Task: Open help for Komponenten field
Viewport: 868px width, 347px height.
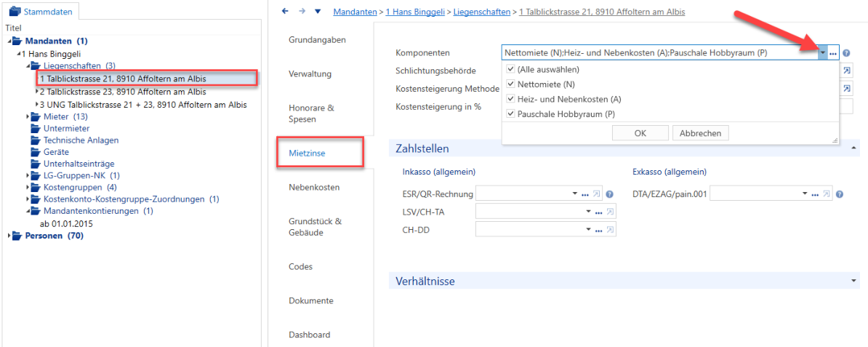Action: coord(846,53)
